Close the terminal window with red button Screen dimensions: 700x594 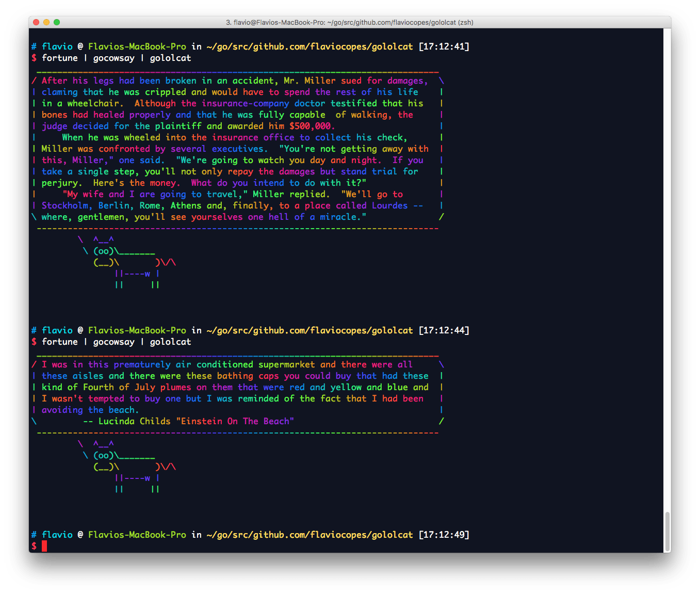pos(36,22)
